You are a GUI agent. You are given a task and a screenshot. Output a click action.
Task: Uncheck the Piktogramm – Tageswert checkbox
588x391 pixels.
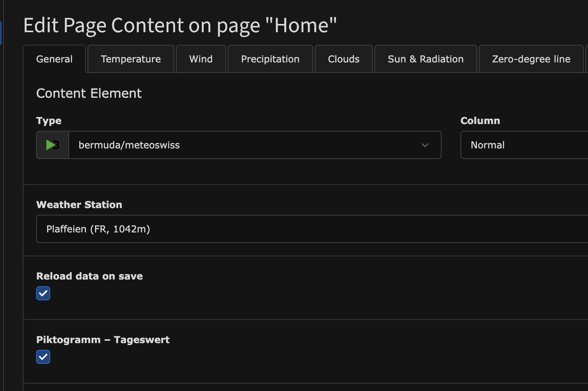(43, 357)
